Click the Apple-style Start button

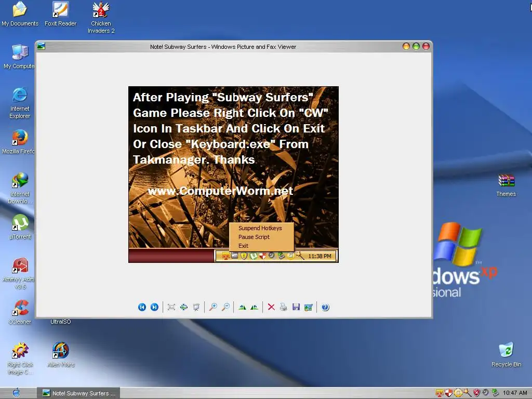click(16, 393)
